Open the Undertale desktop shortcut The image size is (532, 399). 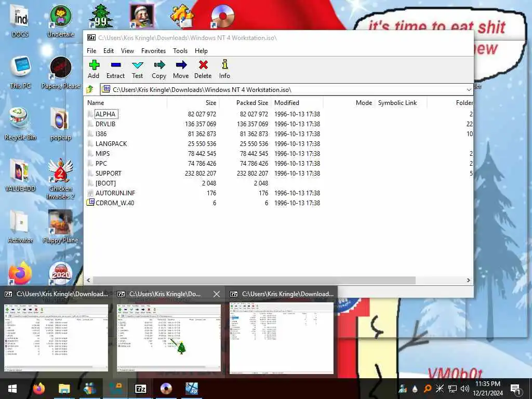(x=60, y=21)
